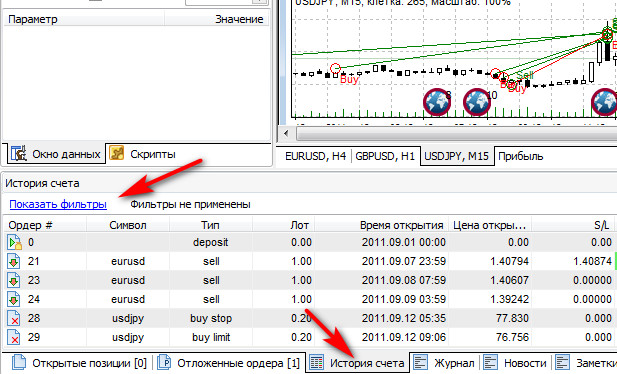Open the Прибыль chart tab
Image resolution: width=617 pixels, height=374 pixels.
(520, 156)
